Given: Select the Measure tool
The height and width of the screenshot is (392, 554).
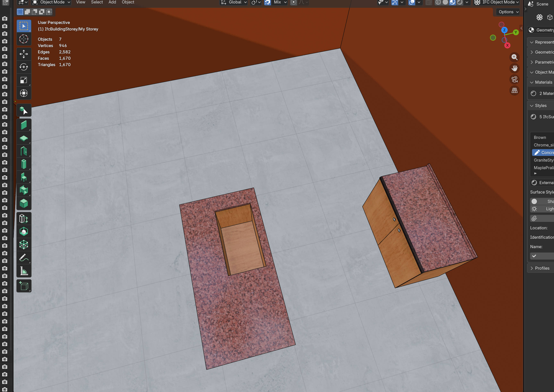Looking at the screenshot, I should [24, 271].
